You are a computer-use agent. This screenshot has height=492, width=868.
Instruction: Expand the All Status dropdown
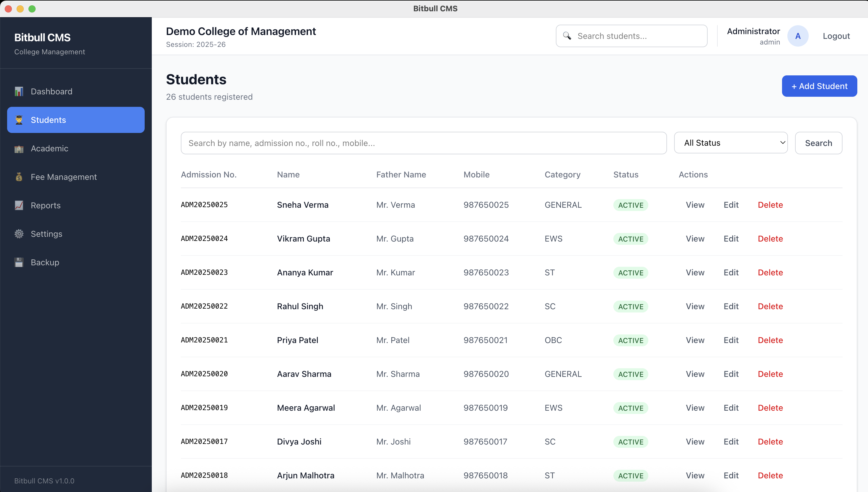(731, 143)
